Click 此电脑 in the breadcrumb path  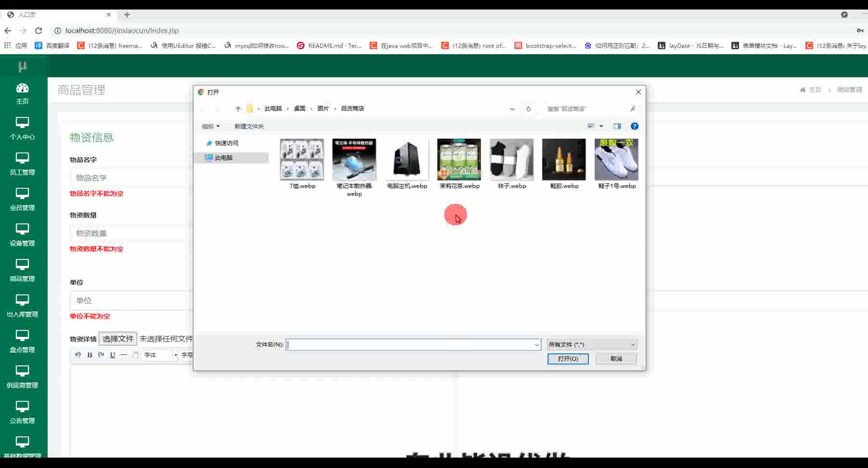pyautogui.click(x=273, y=108)
